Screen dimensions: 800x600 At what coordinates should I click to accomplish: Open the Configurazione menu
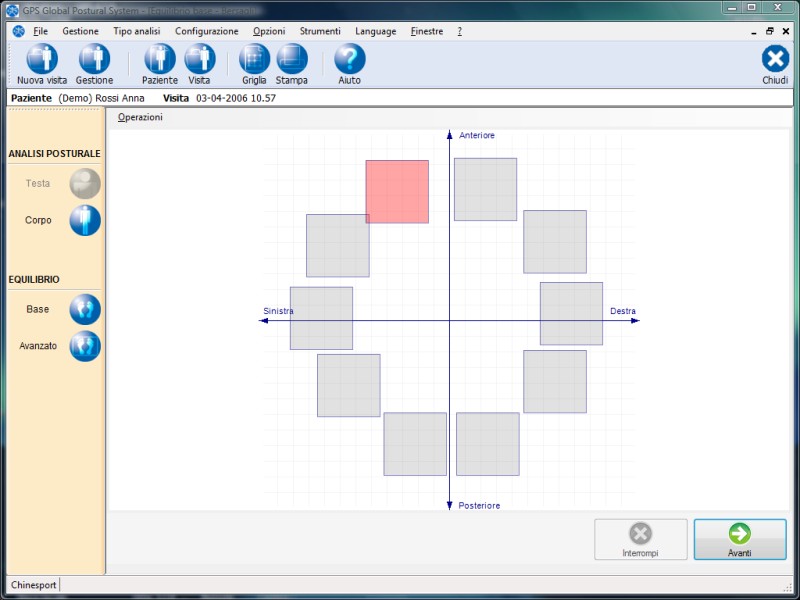coord(206,31)
